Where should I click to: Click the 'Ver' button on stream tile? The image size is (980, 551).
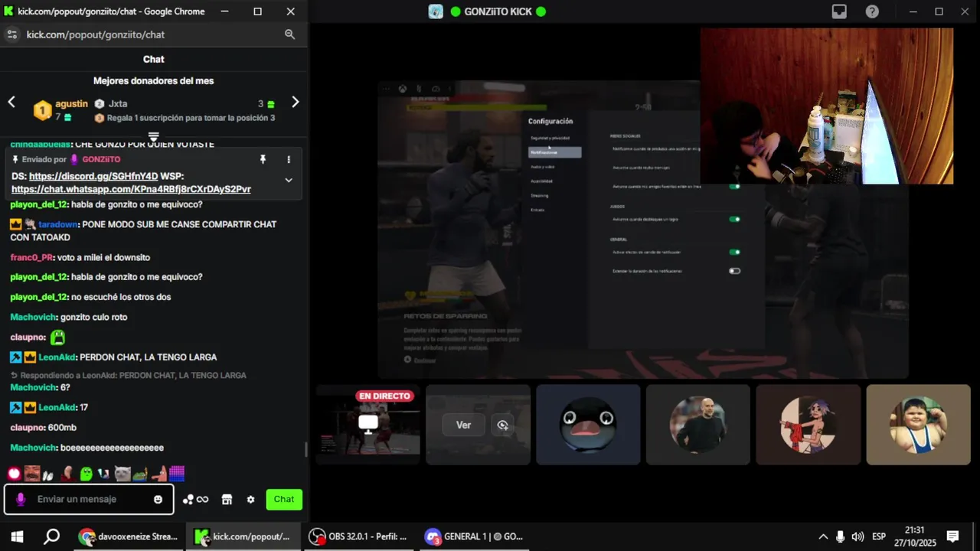[x=464, y=425]
